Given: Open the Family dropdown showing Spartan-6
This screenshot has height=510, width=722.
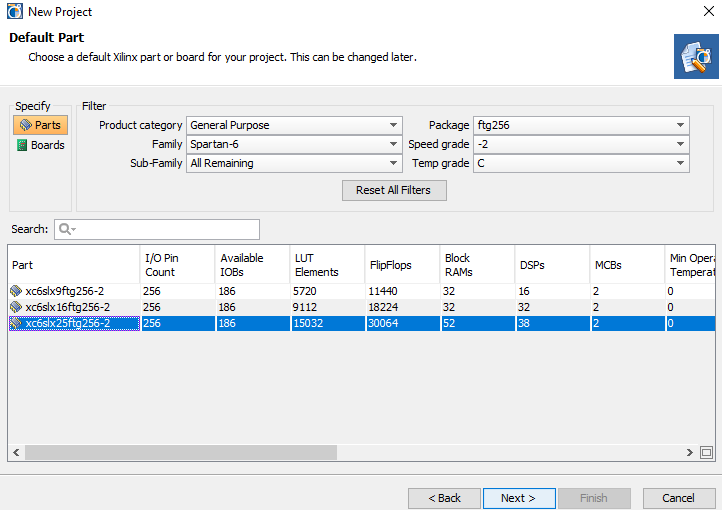Looking at the screenshot, I should [294, 144].
